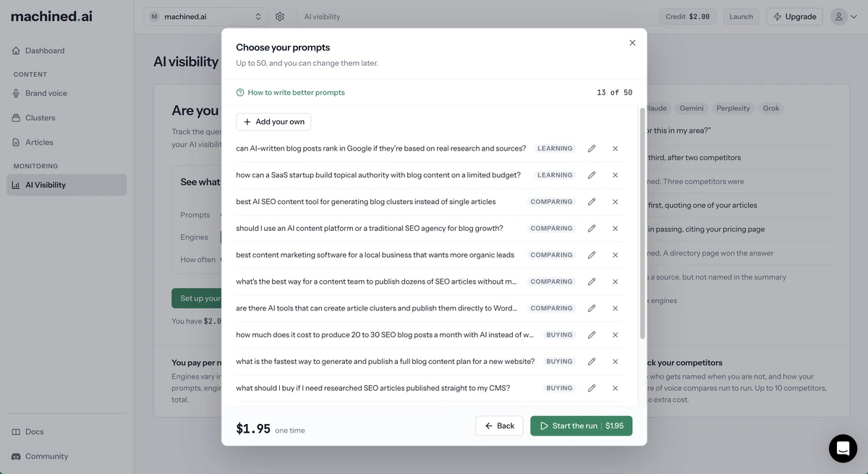This screenshot has height=474, width=868.
Task: Go to Brand voice page
Action: 46,93
